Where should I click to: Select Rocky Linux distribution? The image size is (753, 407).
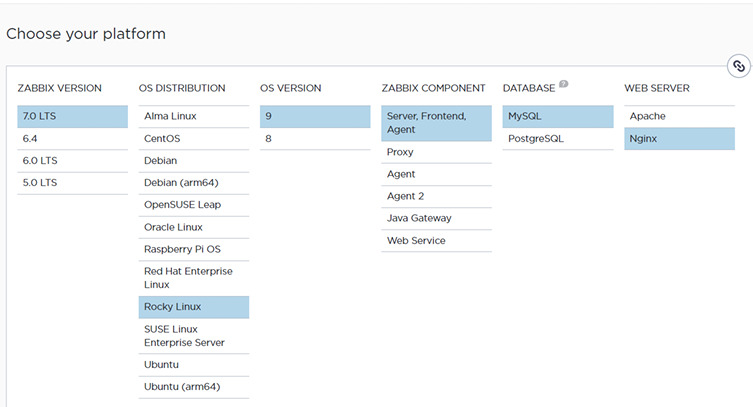[194, 307]
